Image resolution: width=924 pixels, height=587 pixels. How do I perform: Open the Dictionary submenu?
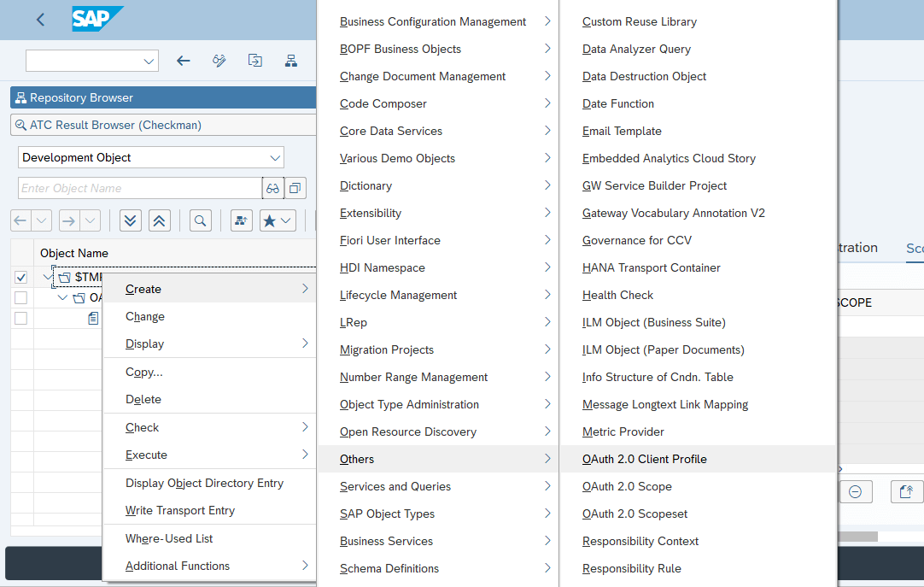(438, 185)
